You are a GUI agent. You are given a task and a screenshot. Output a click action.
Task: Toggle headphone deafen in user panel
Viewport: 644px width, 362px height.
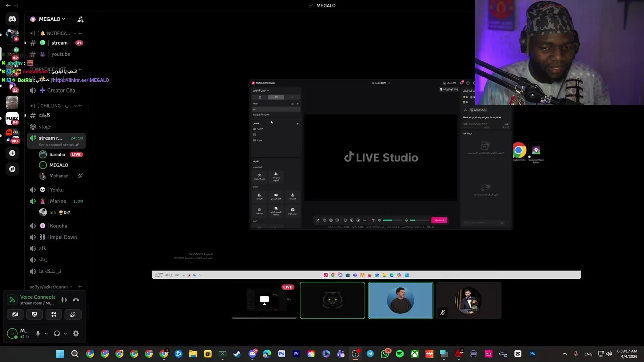click(57, 333)
